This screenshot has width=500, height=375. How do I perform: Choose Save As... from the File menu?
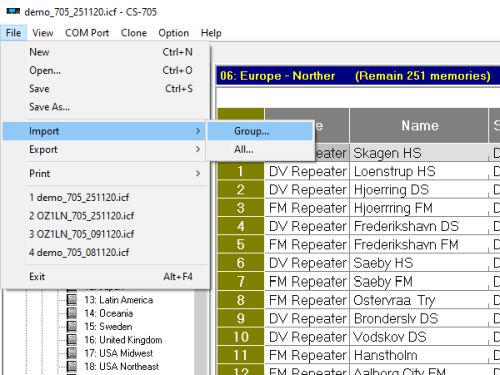(x=106, y=107)
